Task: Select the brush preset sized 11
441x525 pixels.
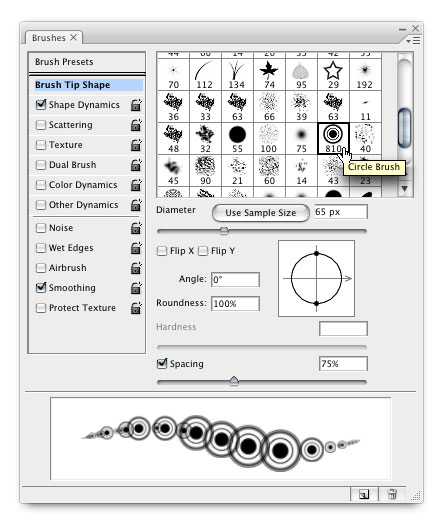Action: tap(365, 106)
